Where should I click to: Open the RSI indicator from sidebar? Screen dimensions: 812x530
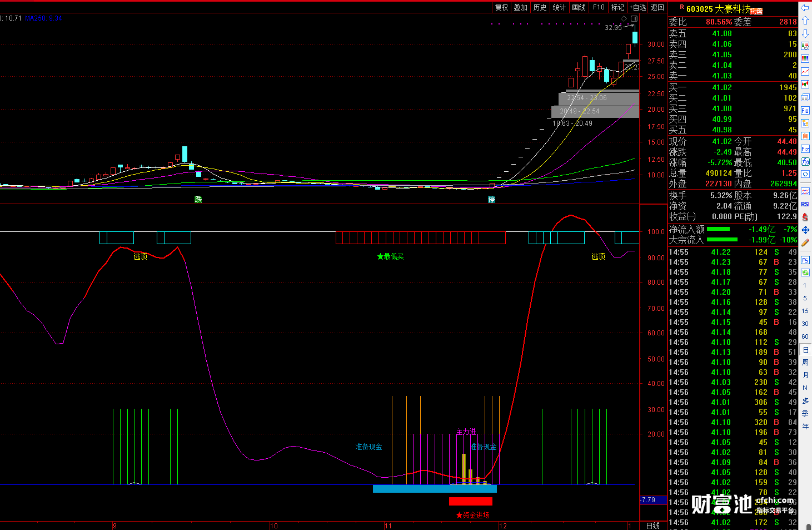805,204
